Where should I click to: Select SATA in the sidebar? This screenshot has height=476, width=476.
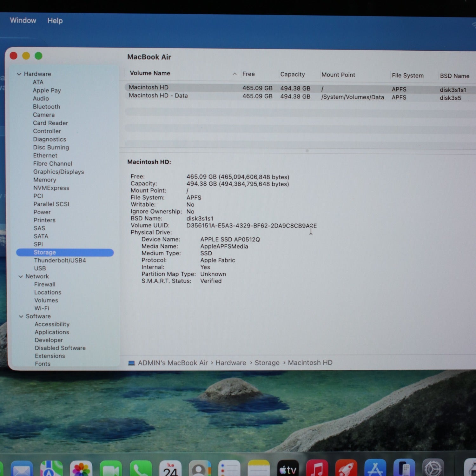41,236
